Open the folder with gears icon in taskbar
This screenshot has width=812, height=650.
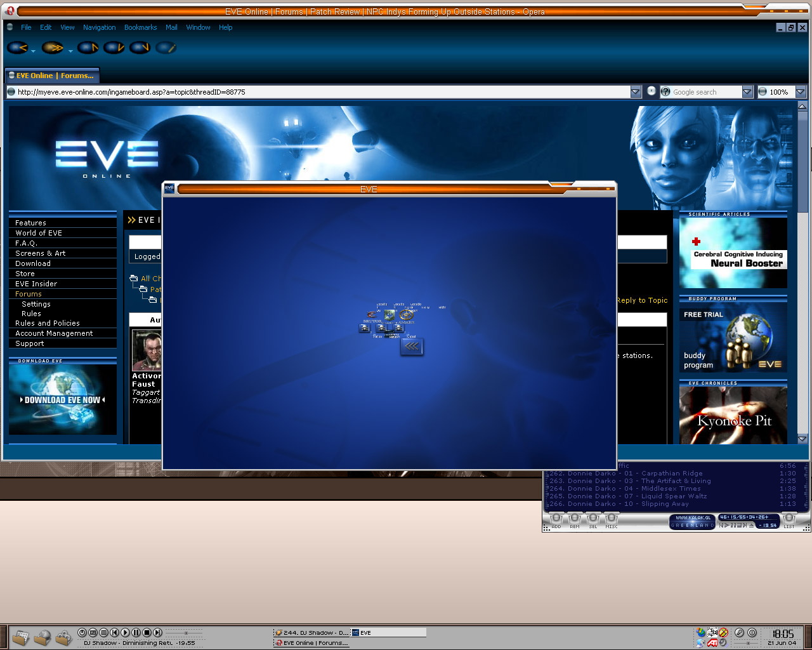[x=64, y=637]
